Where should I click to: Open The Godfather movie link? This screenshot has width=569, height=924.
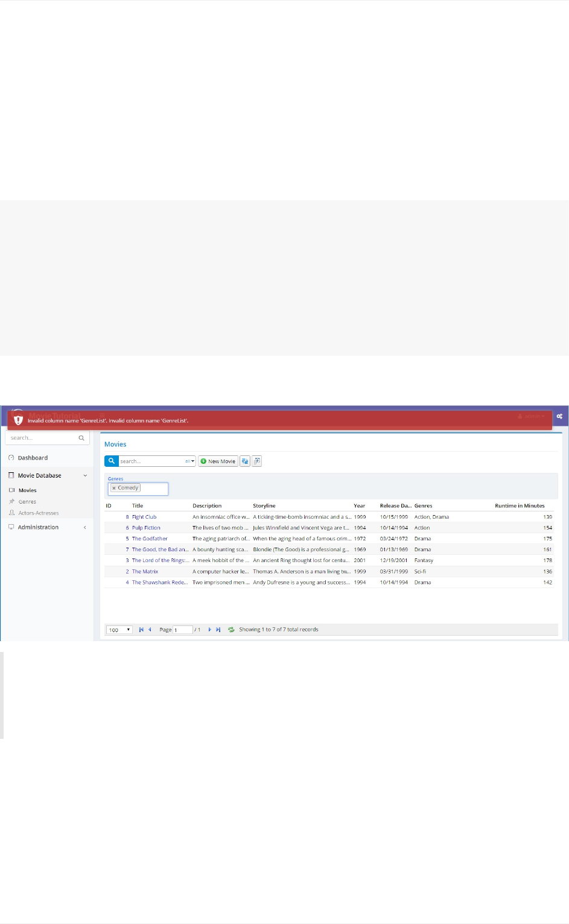pos(150,539)
